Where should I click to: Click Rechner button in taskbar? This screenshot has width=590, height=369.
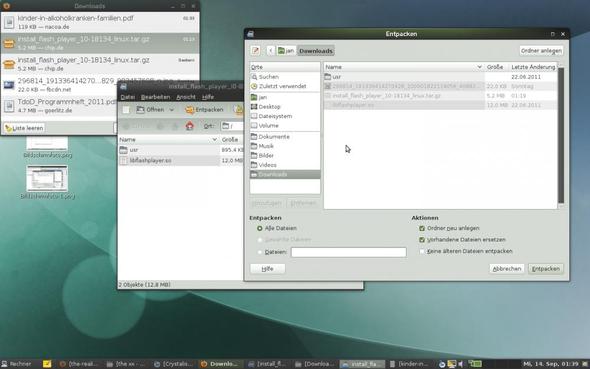(x=17, y=364)
